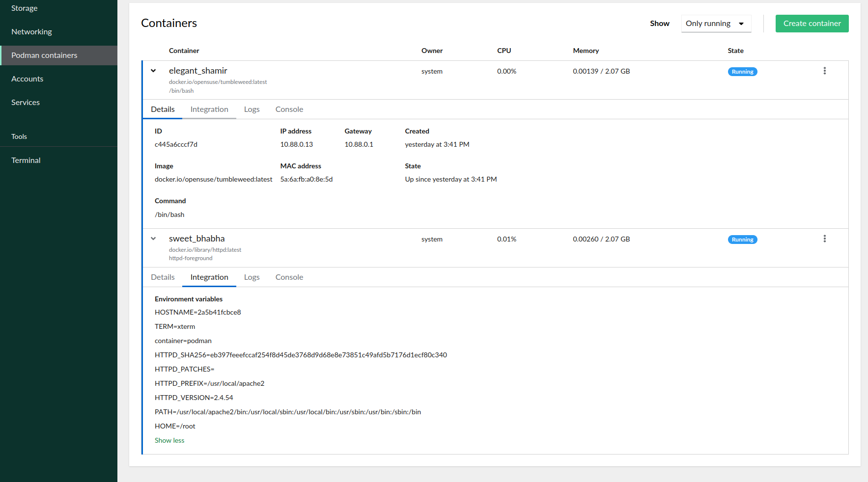Click Show less under environment variables
This screenshot has height=482, width=868.
169,440
